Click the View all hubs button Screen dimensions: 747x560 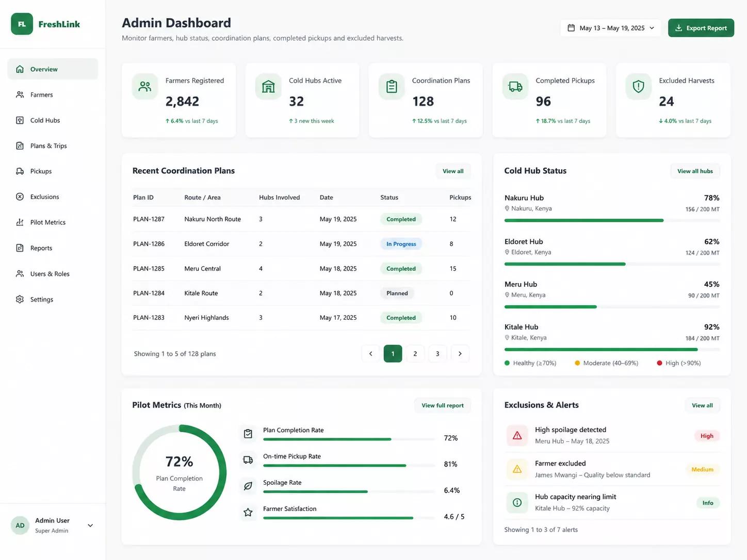point(695,171)
